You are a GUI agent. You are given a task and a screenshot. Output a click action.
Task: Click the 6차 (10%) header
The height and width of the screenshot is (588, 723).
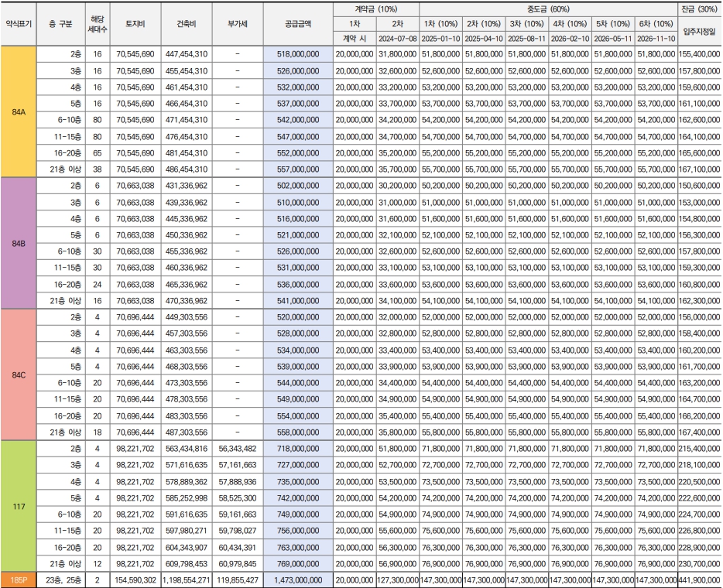click(656, 24)
